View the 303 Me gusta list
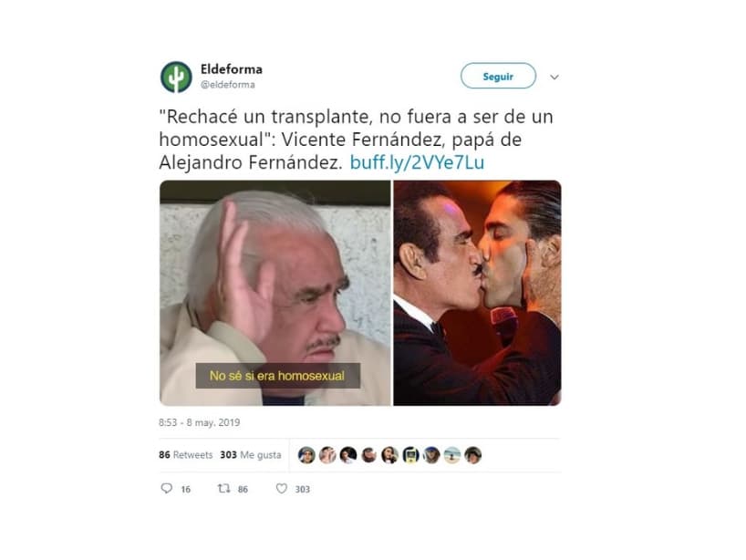The width and height of the screenshot is (746, 560). pyautogui.click(x=250, y=455)
